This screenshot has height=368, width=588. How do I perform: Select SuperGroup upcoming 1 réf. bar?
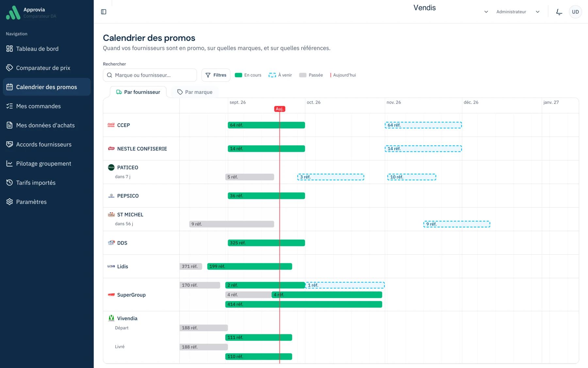point(345,285)
